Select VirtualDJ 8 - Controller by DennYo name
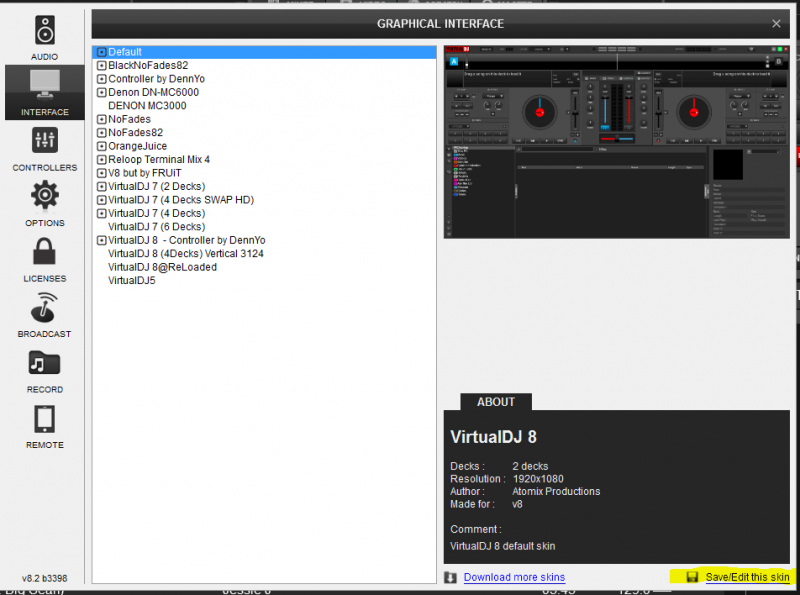800x595 pixels. click(187, 240)
